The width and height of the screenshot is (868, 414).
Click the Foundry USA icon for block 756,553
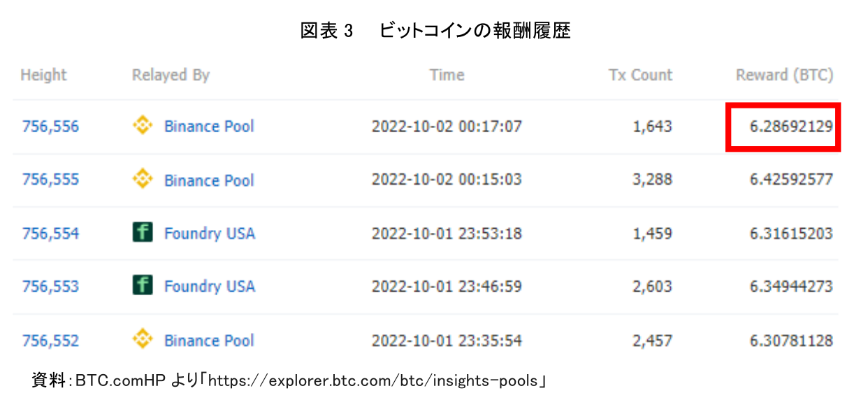(x=143, y=286)
